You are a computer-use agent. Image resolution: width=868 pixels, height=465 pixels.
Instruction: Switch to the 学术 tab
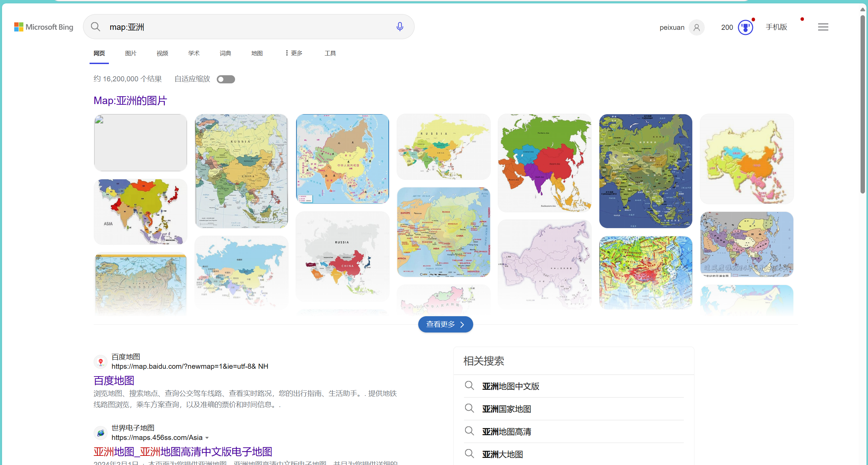[x=194, y=53]
